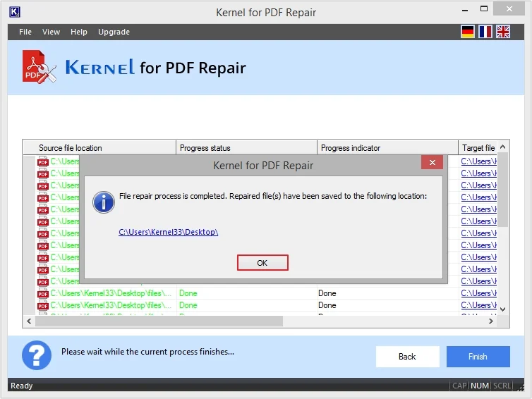Click PDF icon of first file row
532x399 pixels.
click(43, 161)
